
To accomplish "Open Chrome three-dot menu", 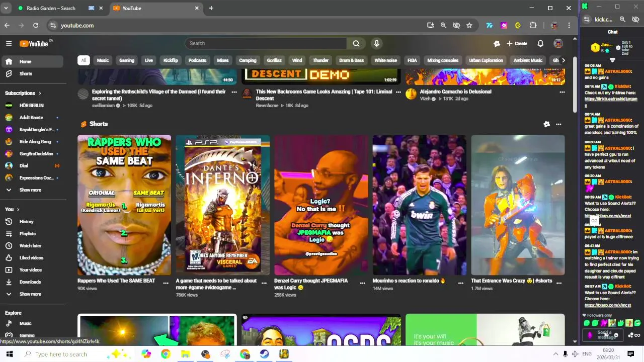I will pyautogui.click(x=569, y=25).
